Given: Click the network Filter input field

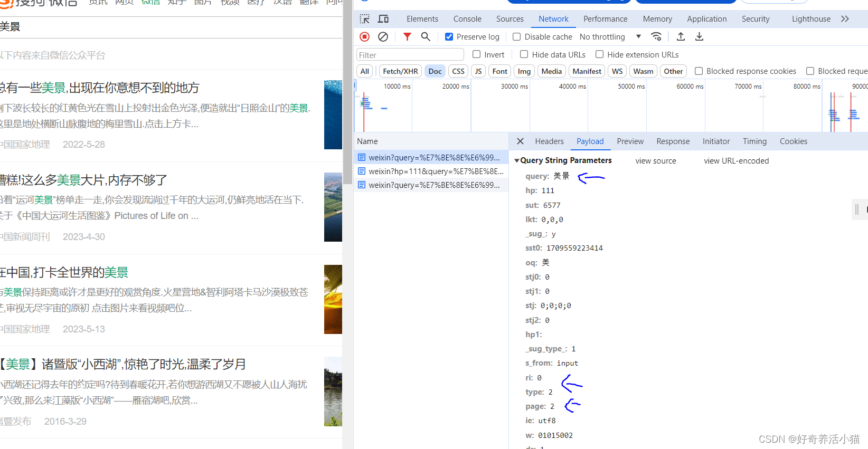Looking at the screenshot, I should pyautogui.click(x=410, y=55).
